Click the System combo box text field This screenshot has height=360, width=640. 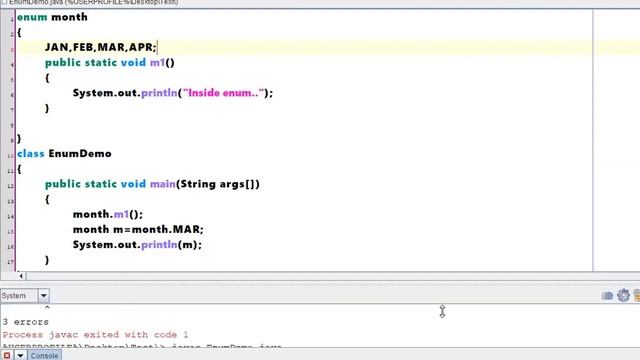pos(19,296)
